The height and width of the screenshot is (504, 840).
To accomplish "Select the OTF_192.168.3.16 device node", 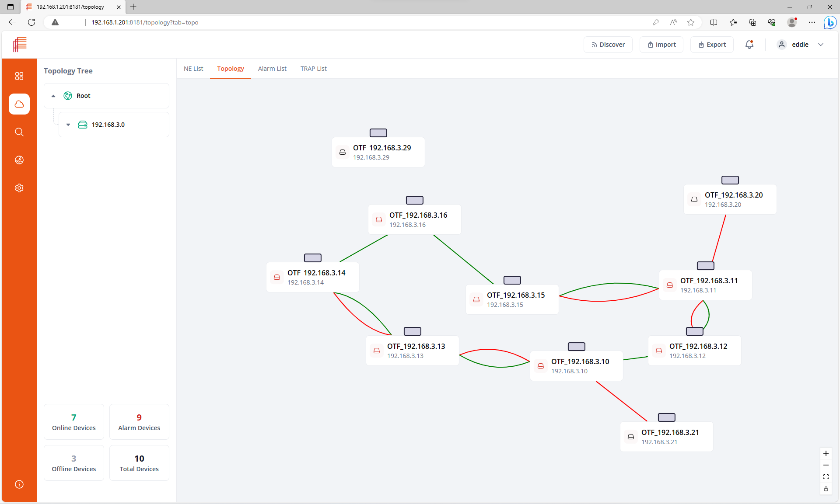I will [x=415, y=219].
